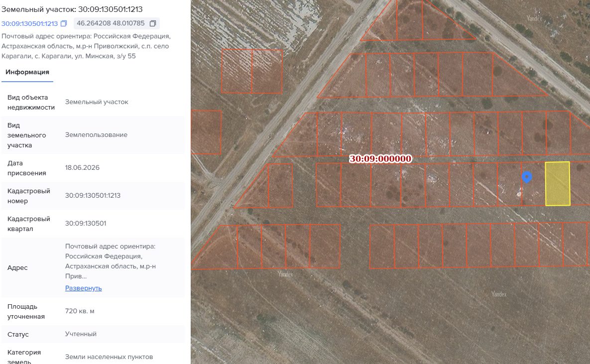Switch to the Информация tab
Screen dimensions: 590x364
pos(27,72)
